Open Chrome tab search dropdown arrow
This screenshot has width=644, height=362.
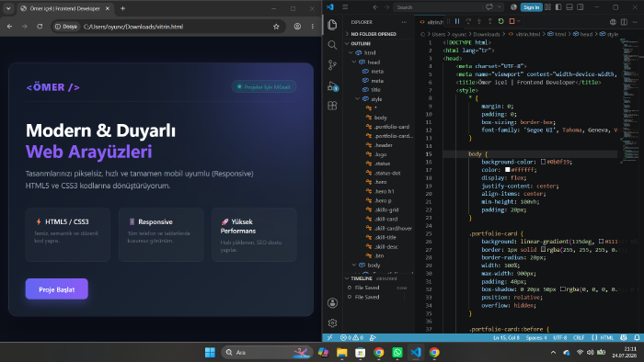coord(8,8)
